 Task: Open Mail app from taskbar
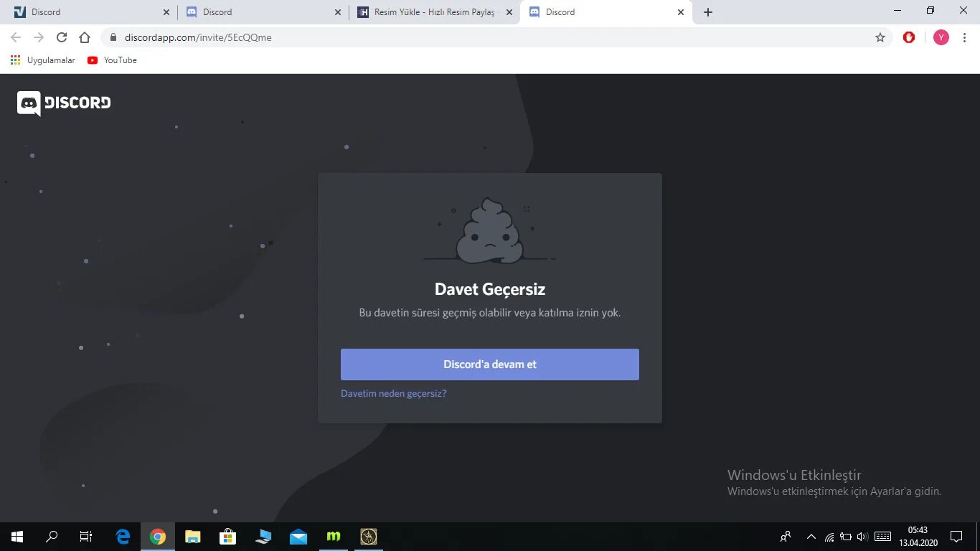[298, 537]
